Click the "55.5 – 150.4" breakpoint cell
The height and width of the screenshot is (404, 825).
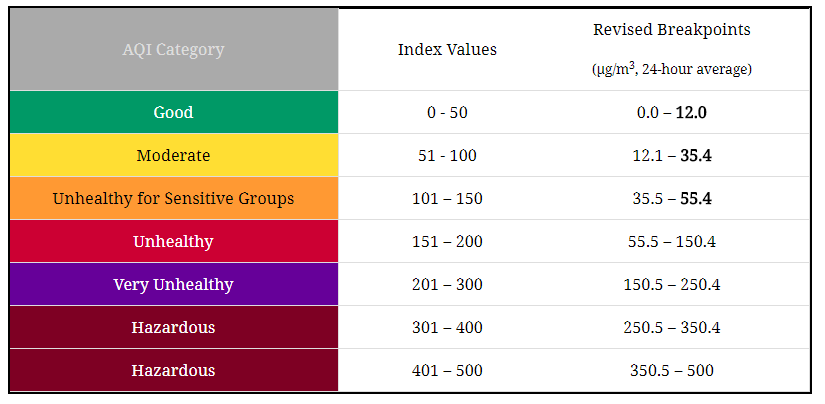[671, 242]
